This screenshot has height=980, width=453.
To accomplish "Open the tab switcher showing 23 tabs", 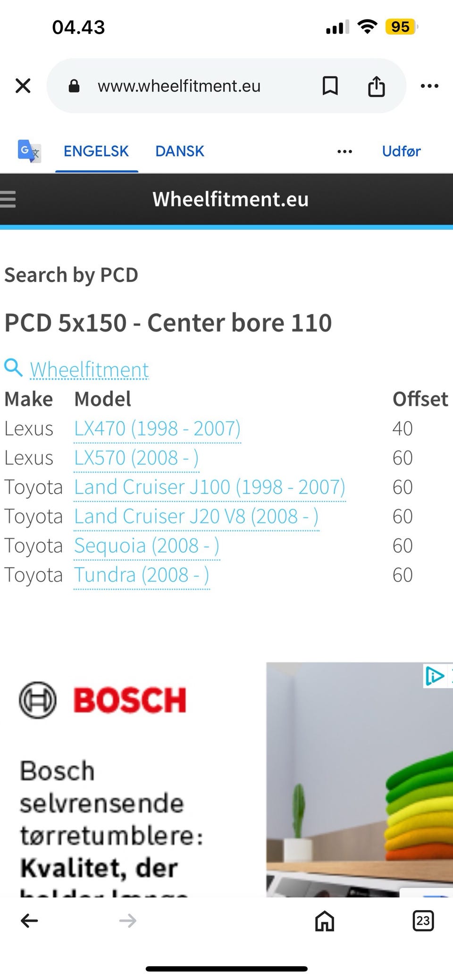I will (423, 921).
